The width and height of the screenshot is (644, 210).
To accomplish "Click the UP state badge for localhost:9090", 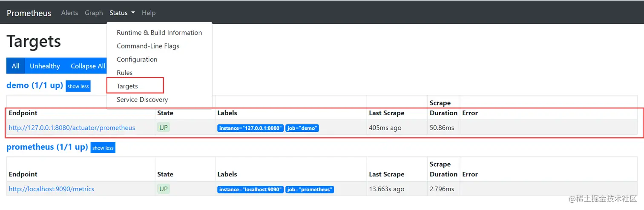I will click(164, 188).
